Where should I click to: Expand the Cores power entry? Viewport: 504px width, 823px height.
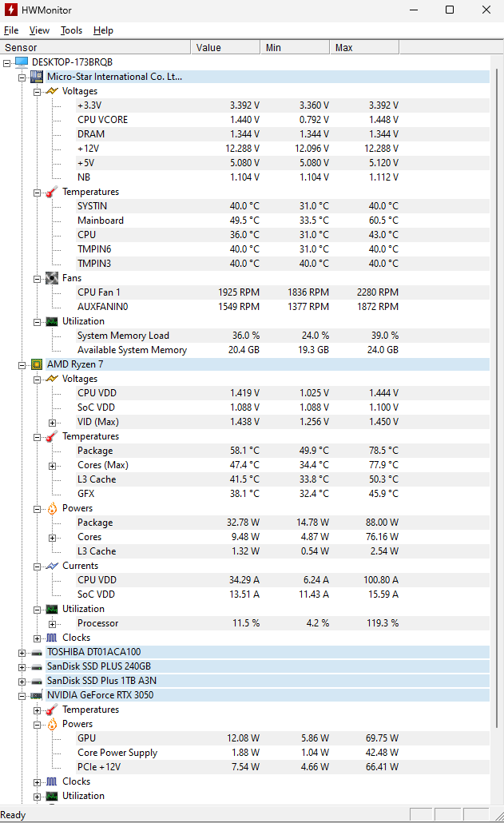coord(53,538)
